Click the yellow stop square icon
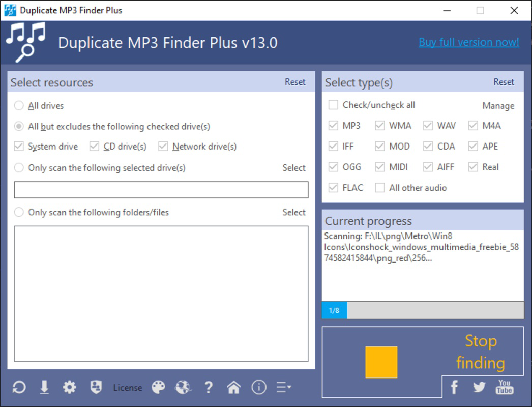Screen dimensions: 532x407 click(x=381, y=362)
